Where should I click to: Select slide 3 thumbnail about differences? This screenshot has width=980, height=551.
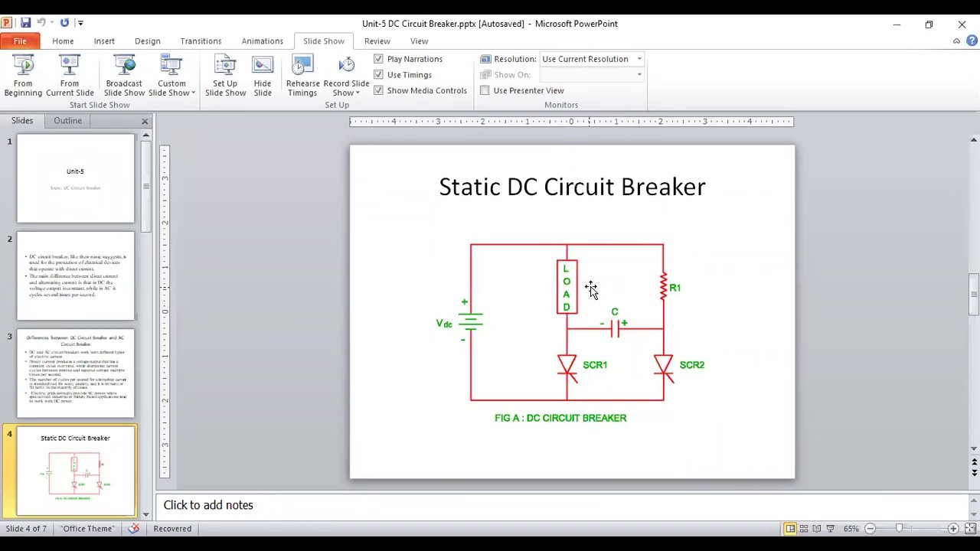[x=76, y=373]
